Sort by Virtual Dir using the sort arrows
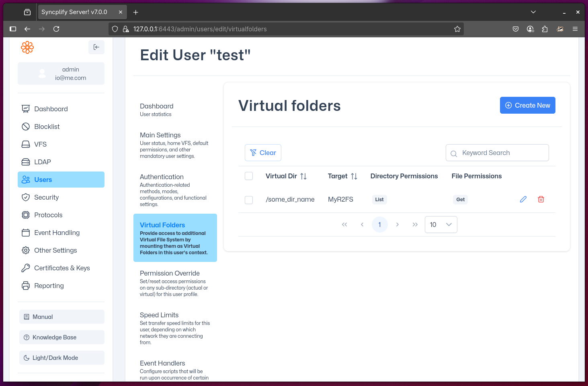Viewport: 588px width, 386px height. pos(303,176)
